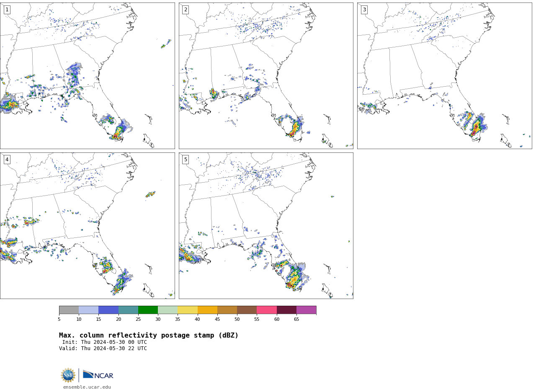Open ensemble member 4 reflectivity map
The image size is (536, 392).
point(87,226)
